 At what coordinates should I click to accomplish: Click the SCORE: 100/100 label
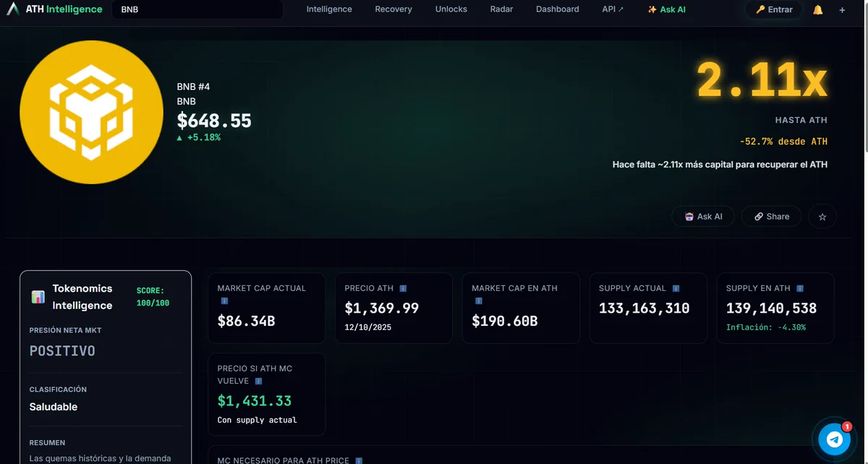[x=153, y=297]
